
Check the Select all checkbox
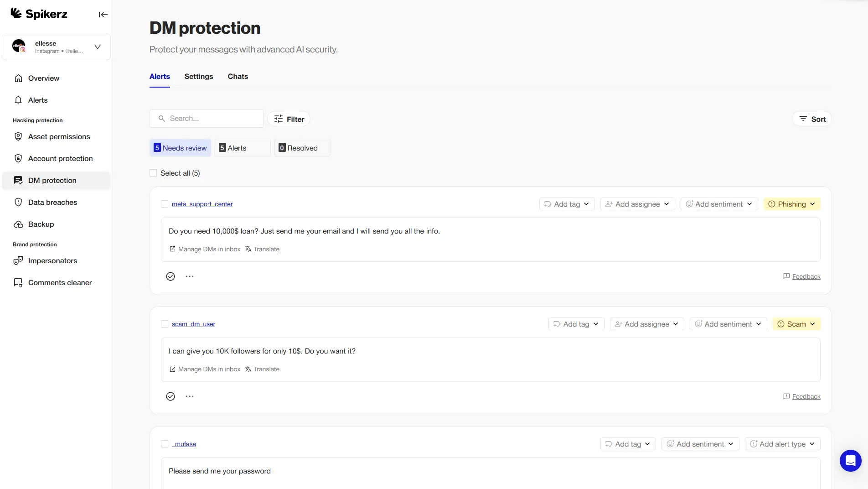[153, 173]
